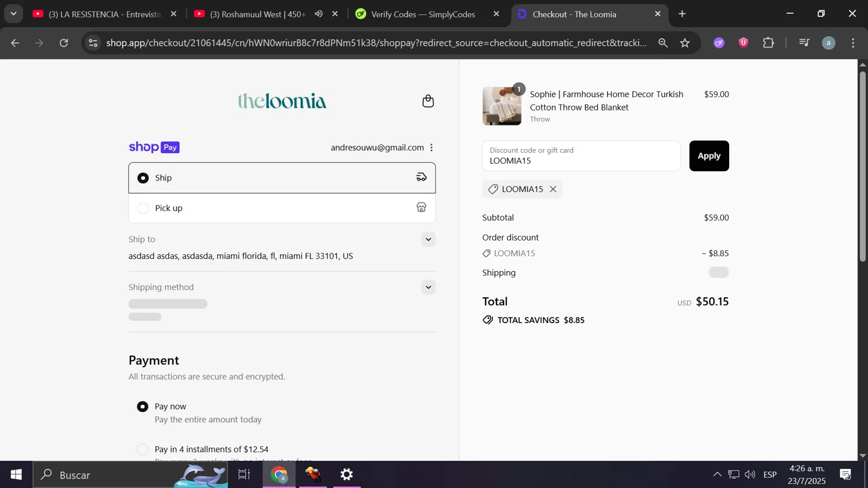The image size is (868, 488).
Task: Remove the LOOMIA15 discount tag
Action: click(553, 189)
